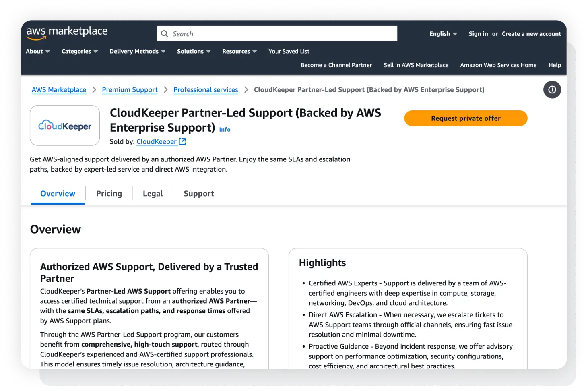Go to Premium Support breadcrumb
The width and height of the screenshot is (588, 391).
pos(130,90)
